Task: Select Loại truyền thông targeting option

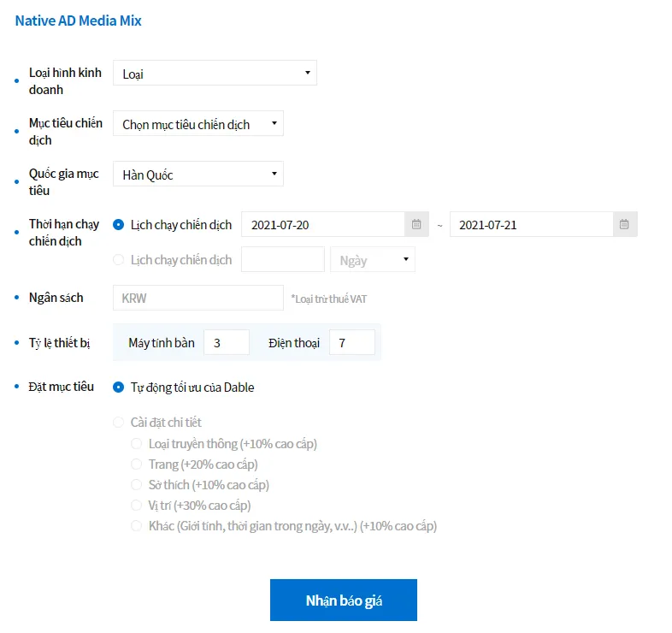Action: pos(136,444)
